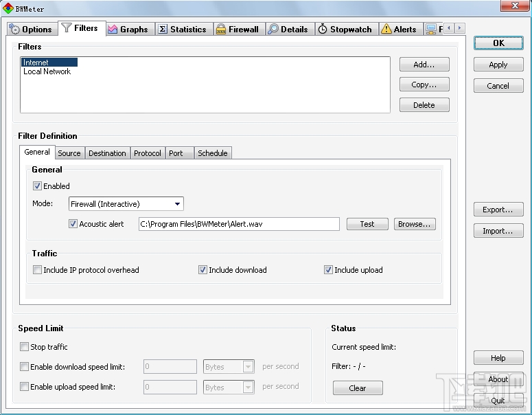The height and width of the screenshot is (415, 532).
Task: Switch to the Options tab
Action: click(31, 30)
